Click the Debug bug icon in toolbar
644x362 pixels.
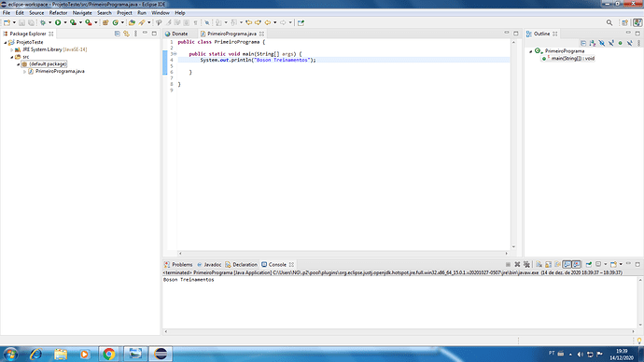43,22
